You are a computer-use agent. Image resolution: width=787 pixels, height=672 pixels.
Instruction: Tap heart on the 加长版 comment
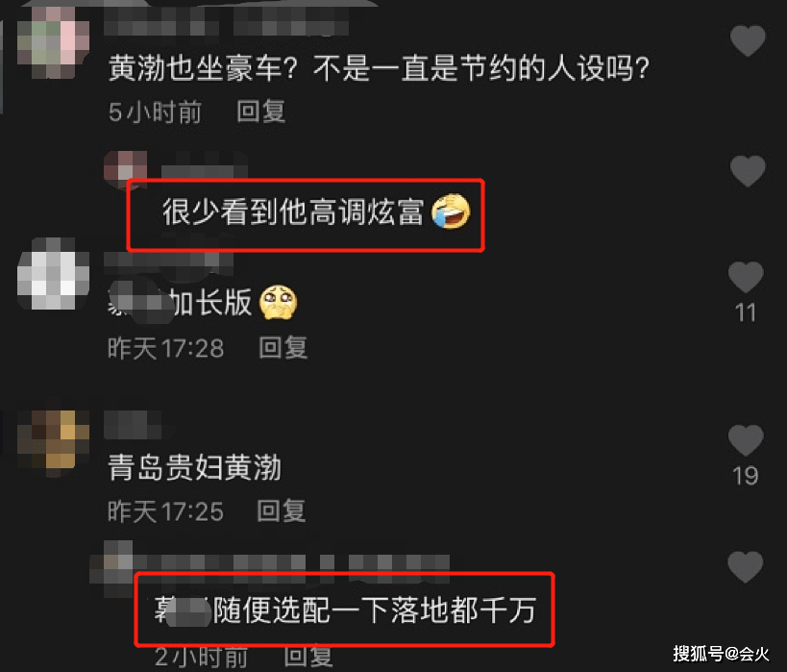pyautogui.click(x=746, y=277)
